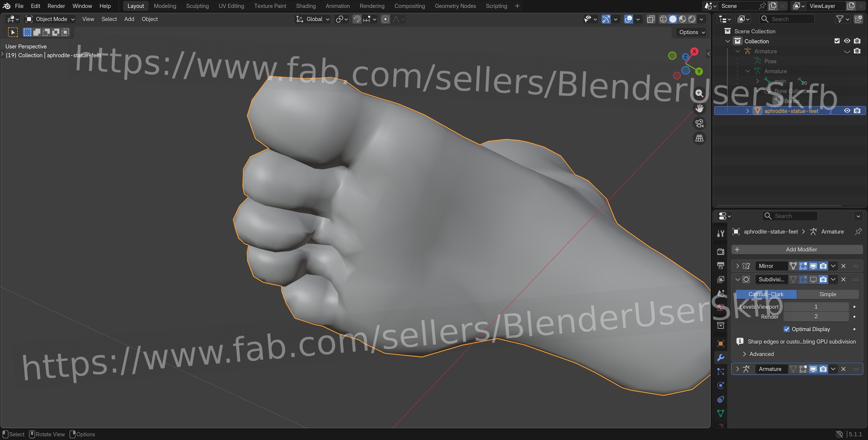Toggle X-ray display in viewport header

(650, 19)
